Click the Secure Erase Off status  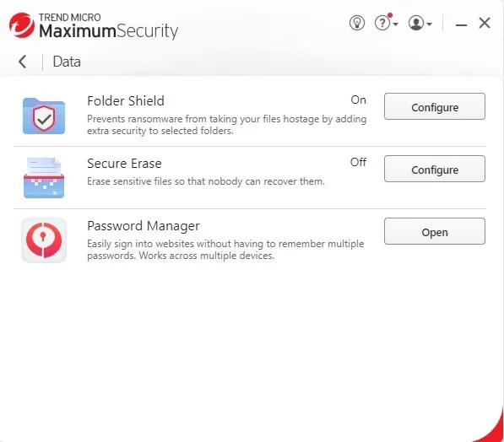coord(359,162)
